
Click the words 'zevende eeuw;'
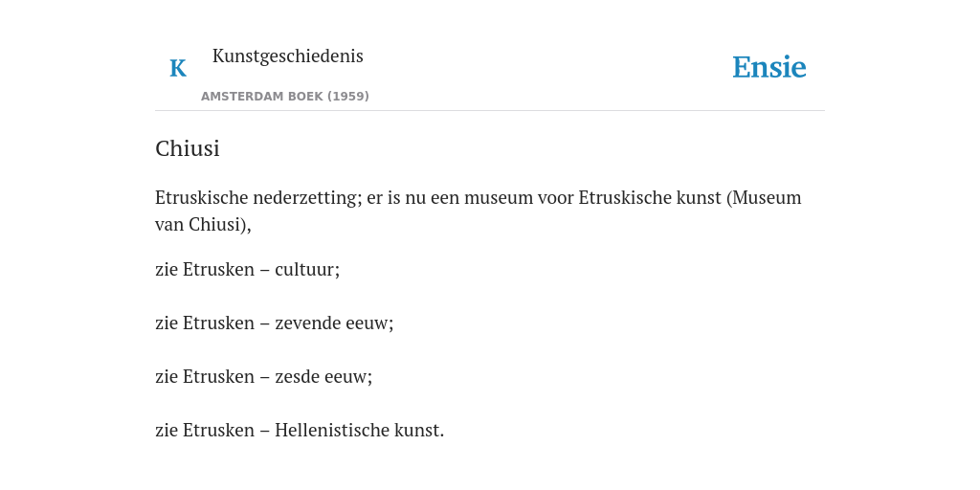[x=334, y=323]
